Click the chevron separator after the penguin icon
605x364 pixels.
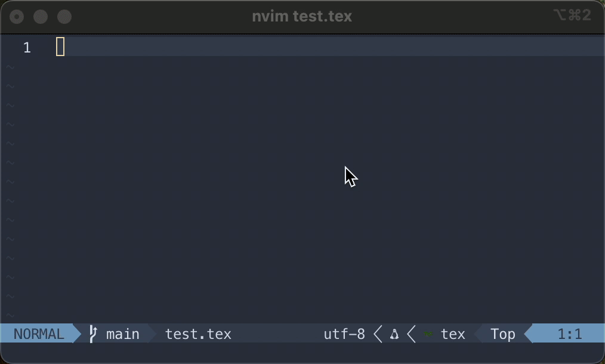point(411,334)
